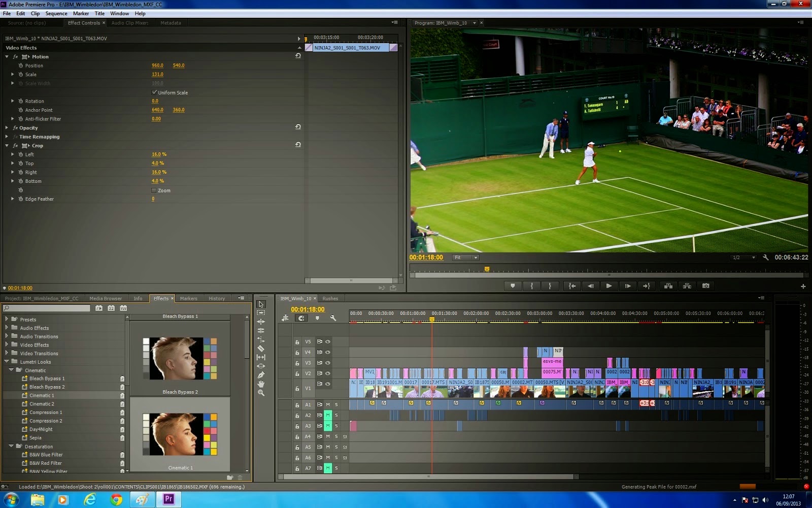This screenshot has height=508, width=812.
Task: Select the Hand tool
Action: (261, 384)
